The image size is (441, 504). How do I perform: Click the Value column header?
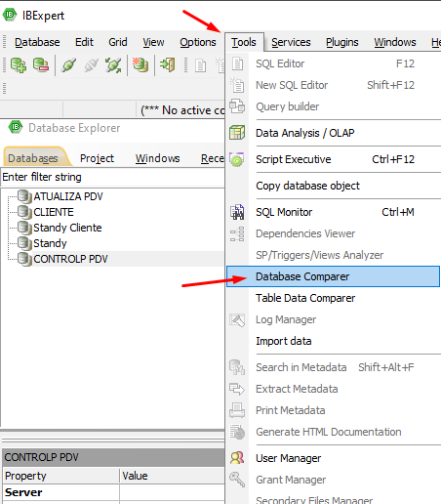(x=172, y=476)
